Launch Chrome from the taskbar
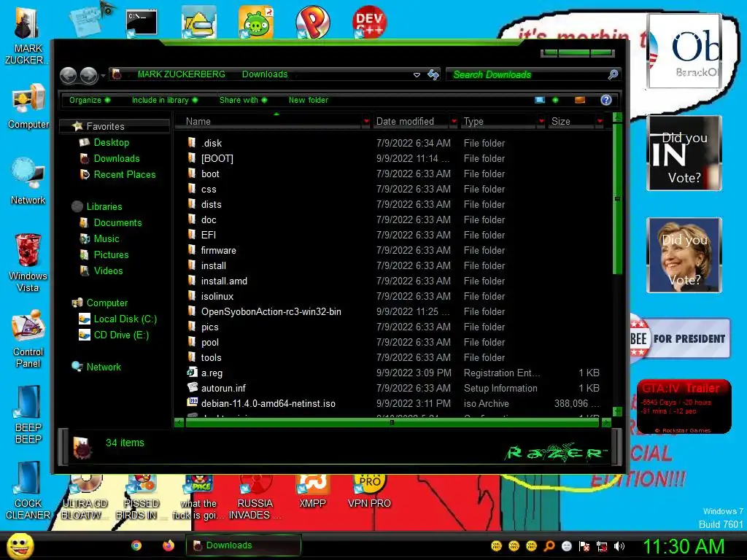Image resolution: width=747 pixels, height=560 pixels. point(136,545)
